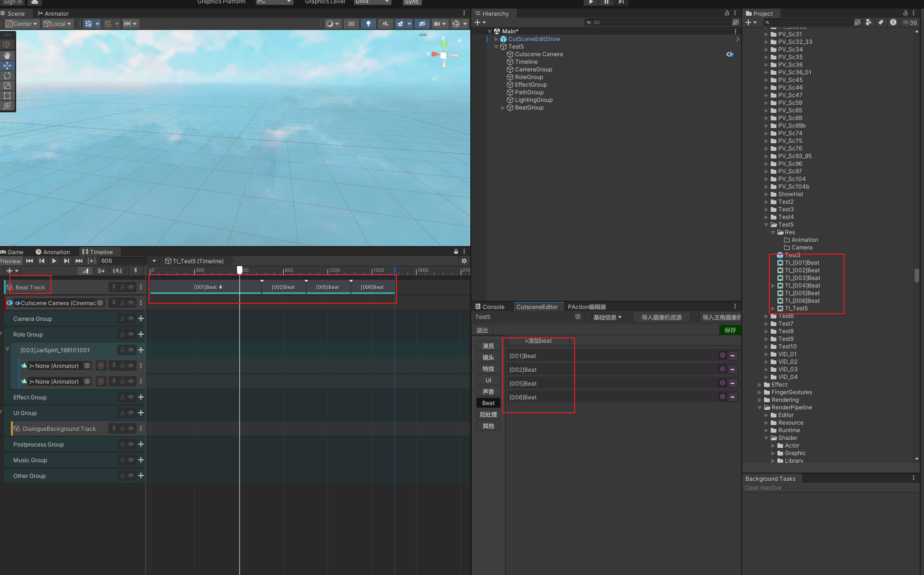Image resolution: width=924 pixels, height=575 pixels.
Task: Toggle 2D view mode
Action: pos(351,23)
